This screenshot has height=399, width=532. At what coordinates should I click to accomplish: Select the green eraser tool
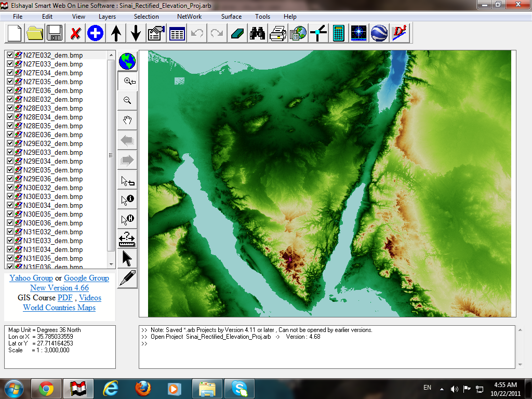tap(237, 33)
